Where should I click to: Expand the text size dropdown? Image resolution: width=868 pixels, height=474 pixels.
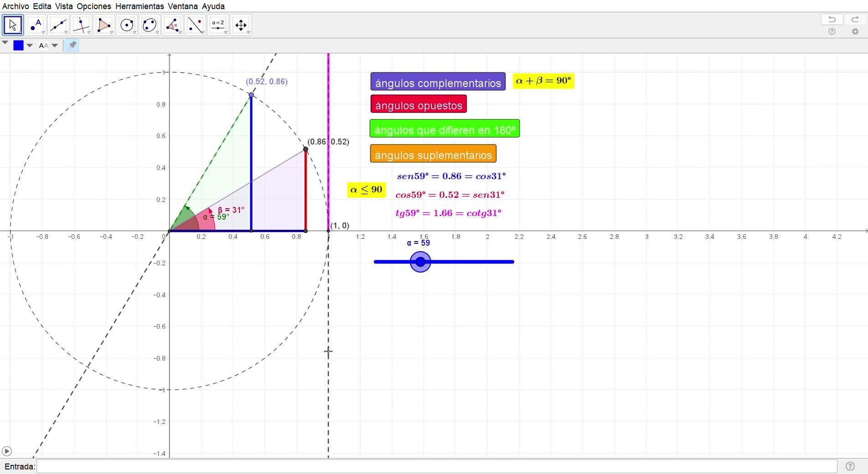(55, 45)
